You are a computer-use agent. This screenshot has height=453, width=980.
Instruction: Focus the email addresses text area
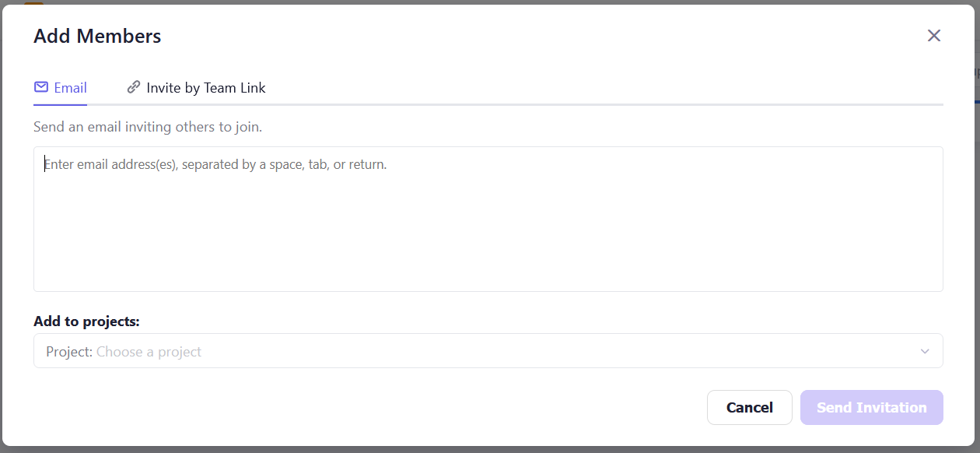point(488,226)
